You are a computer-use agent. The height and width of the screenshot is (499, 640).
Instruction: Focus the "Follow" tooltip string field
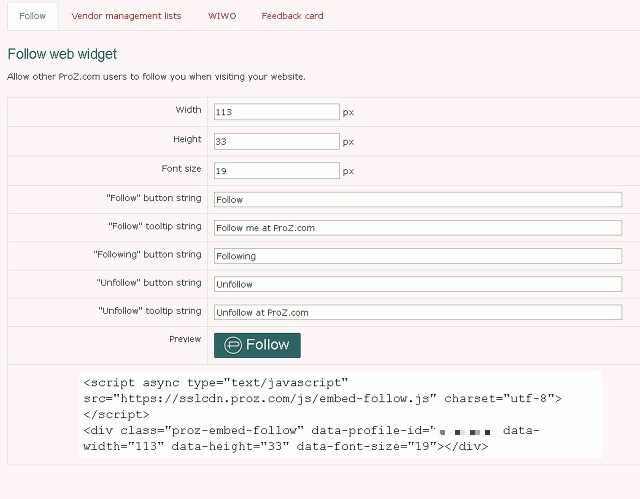tap(418, 228)
